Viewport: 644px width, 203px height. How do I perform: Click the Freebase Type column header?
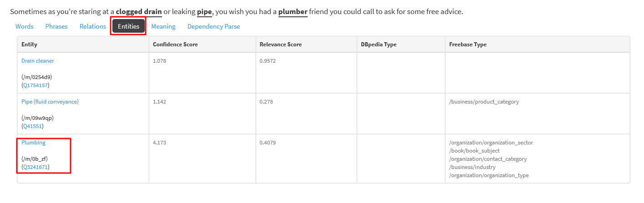point(468,45)
